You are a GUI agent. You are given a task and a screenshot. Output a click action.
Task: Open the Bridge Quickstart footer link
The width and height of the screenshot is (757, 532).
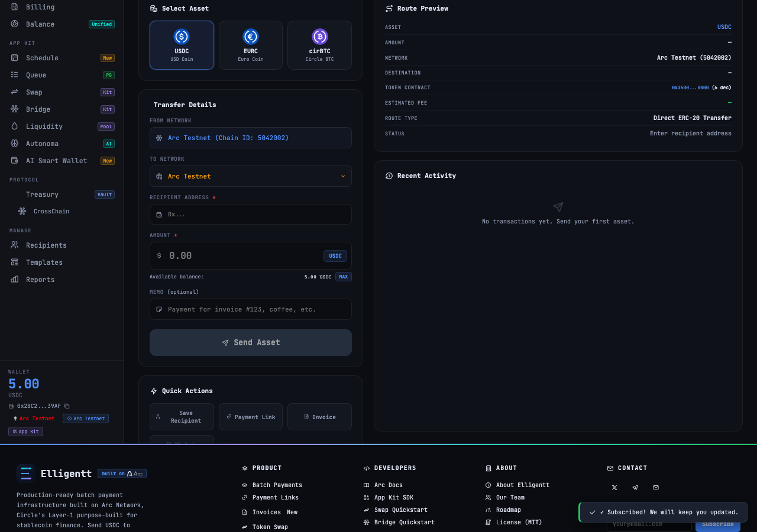[x=405, y=523]
